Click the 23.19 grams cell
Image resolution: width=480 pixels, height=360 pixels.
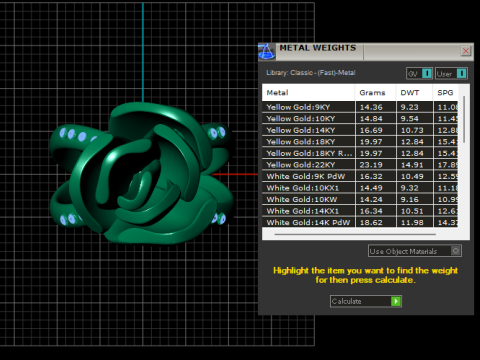tap(376, 165)
